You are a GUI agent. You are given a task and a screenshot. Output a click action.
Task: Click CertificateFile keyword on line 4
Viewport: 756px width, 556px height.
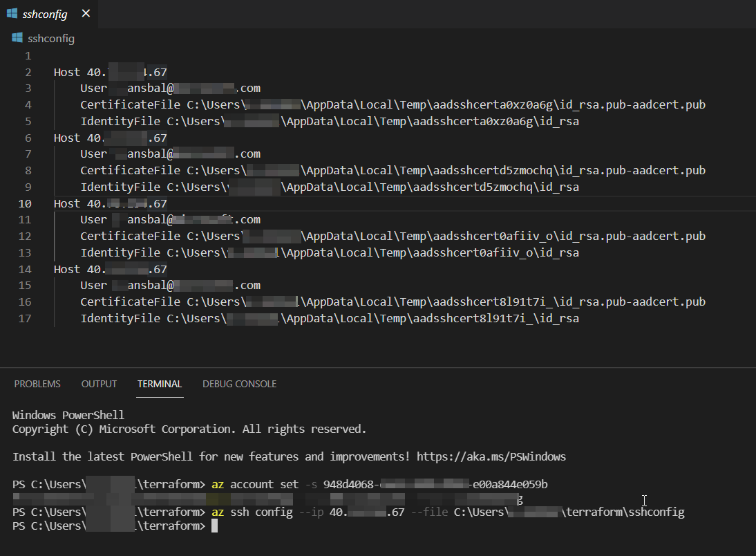point(120,104)
